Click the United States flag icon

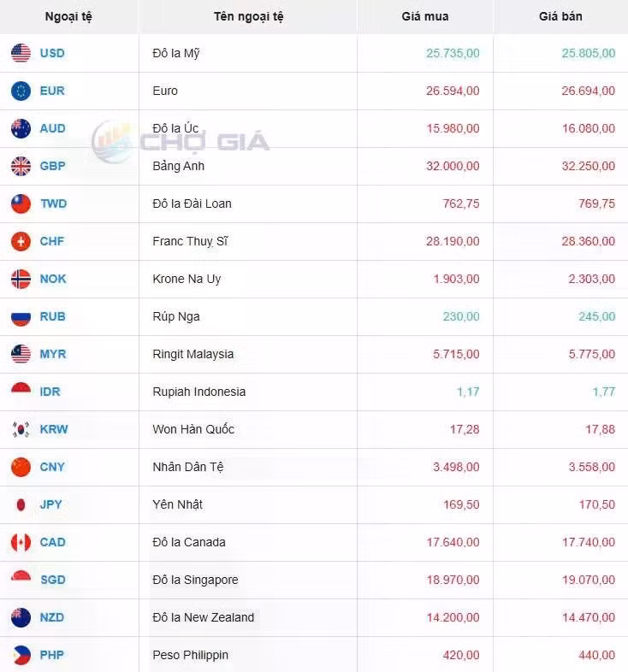coord(21,53)
